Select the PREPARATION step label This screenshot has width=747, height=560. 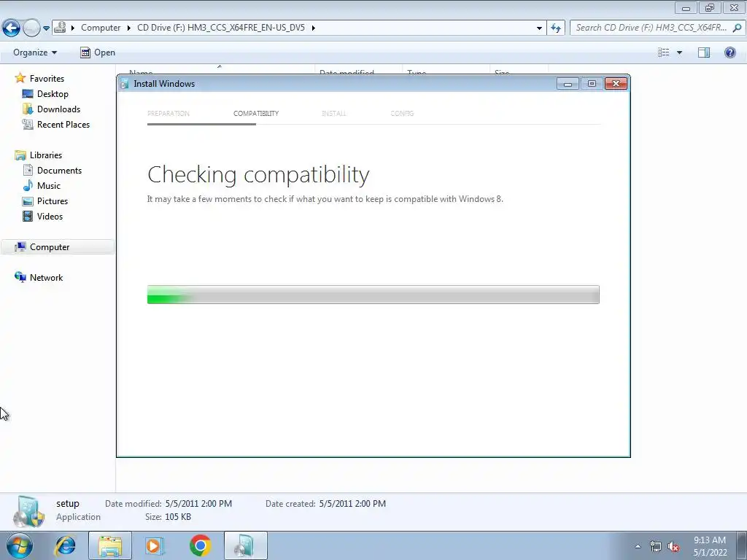point(169,113)
